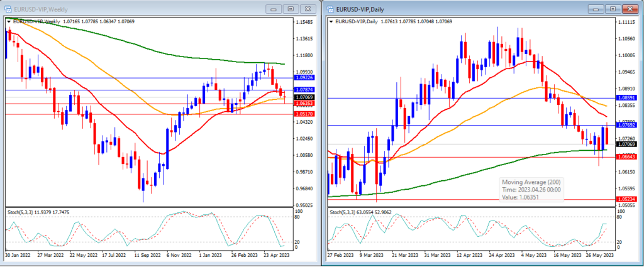Maximize the Daily chart window

point(613,9)
